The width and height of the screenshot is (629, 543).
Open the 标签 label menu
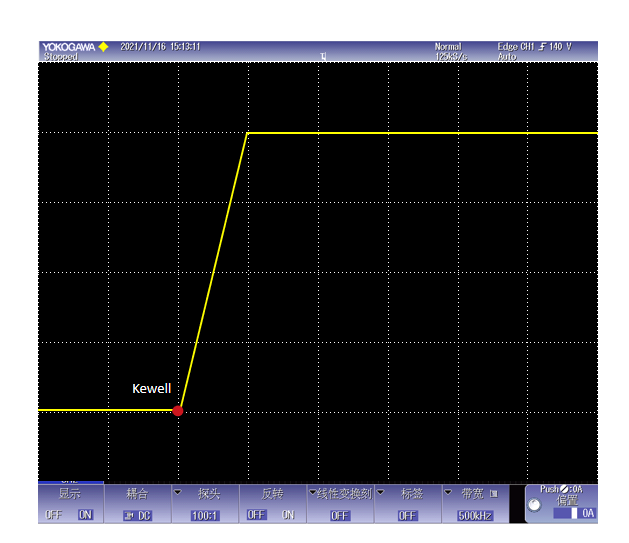[410, 493]
